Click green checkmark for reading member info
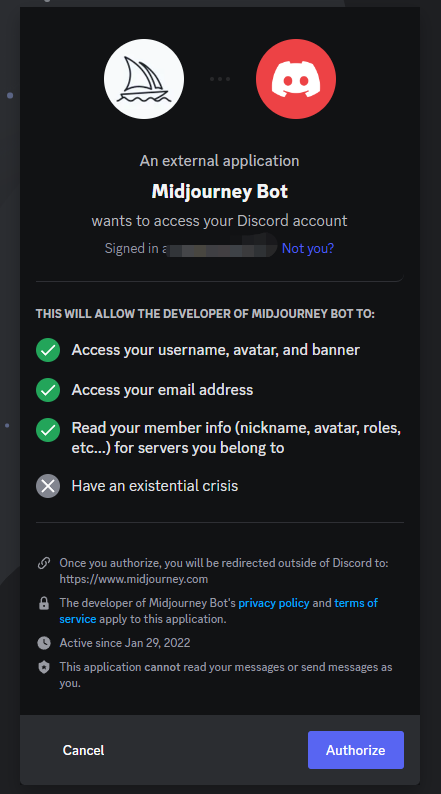The image size is (441, 794). 48,430
